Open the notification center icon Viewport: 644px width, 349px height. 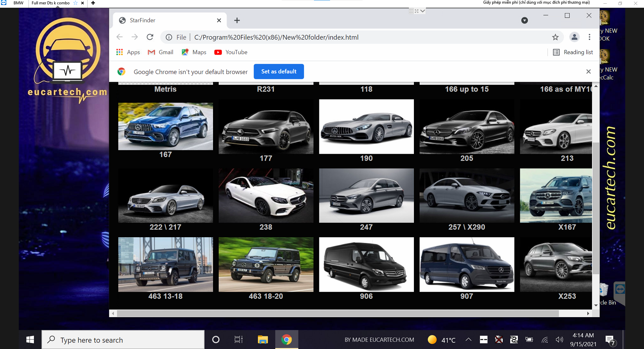pos(611,341)
